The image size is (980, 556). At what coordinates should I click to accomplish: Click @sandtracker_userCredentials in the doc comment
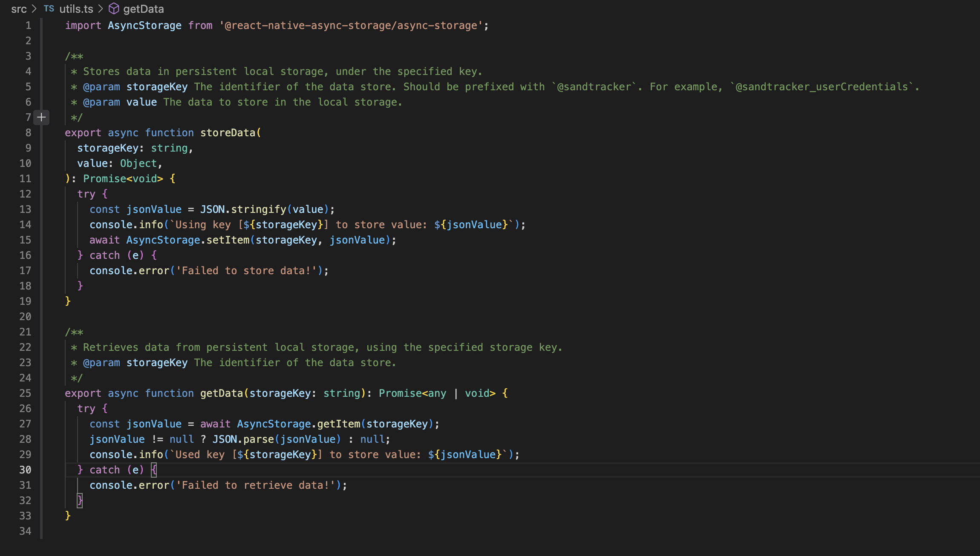[x=822, y=87]
